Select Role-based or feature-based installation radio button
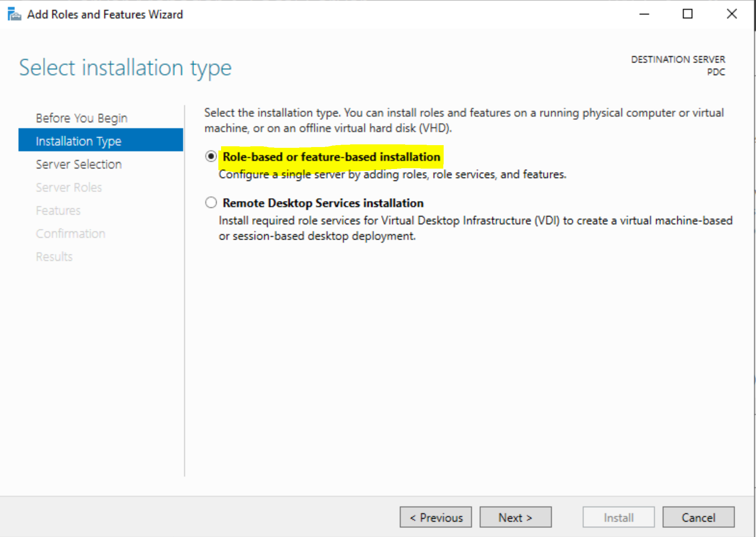The height and width of the screenshot is (537, 756). [x=211, y=157]
